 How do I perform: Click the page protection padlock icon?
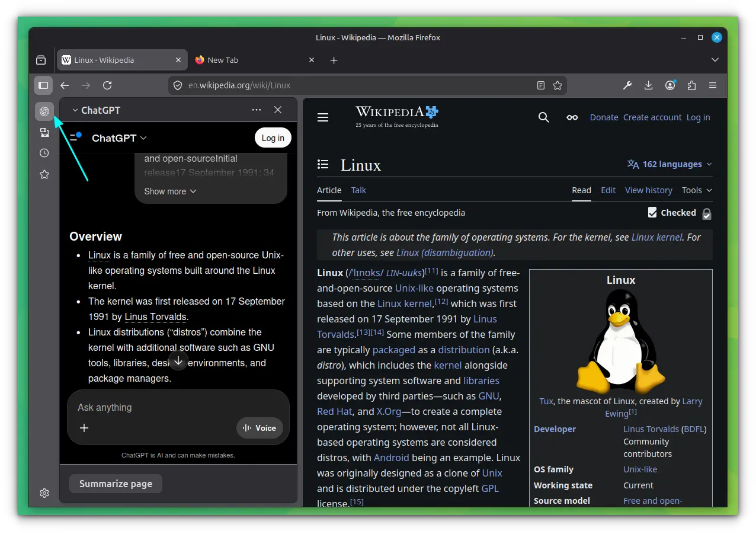[x=707, y=214]
